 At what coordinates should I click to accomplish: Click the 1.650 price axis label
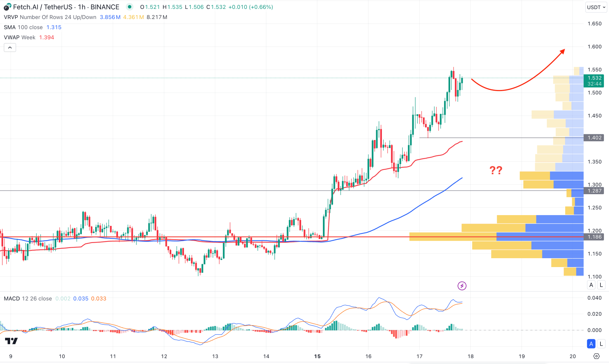click(594, 24)
